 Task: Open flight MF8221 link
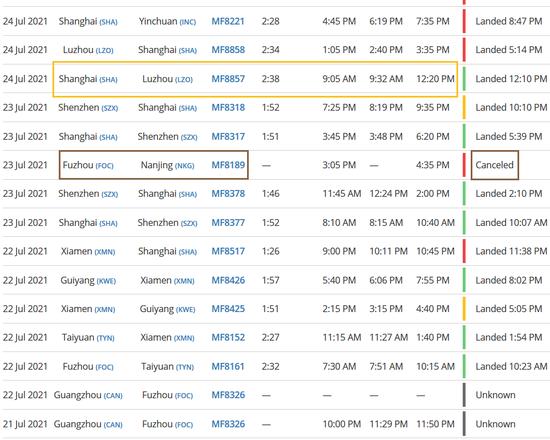pos(228,21)
